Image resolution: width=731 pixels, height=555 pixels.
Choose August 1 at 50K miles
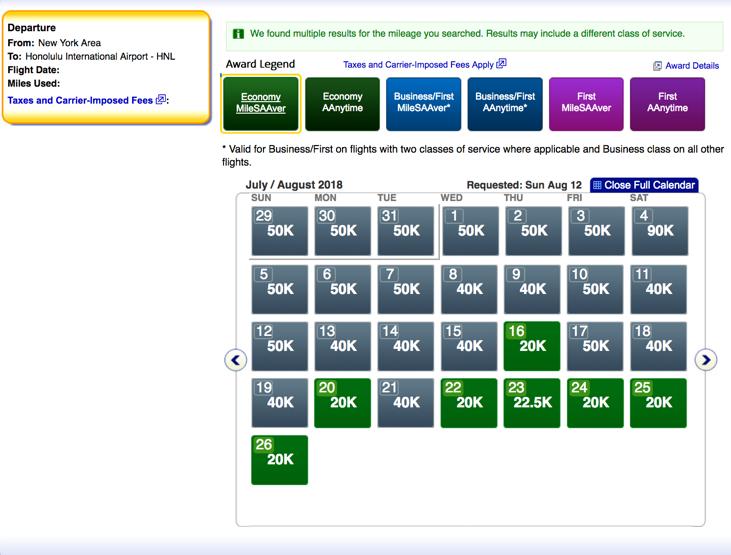coord(470,231)
